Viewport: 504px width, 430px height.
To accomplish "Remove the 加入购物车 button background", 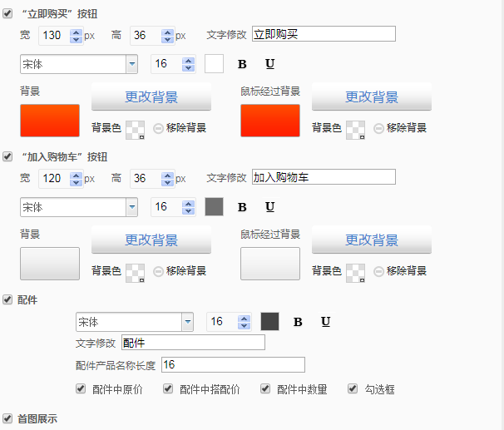I will [158, 271].
